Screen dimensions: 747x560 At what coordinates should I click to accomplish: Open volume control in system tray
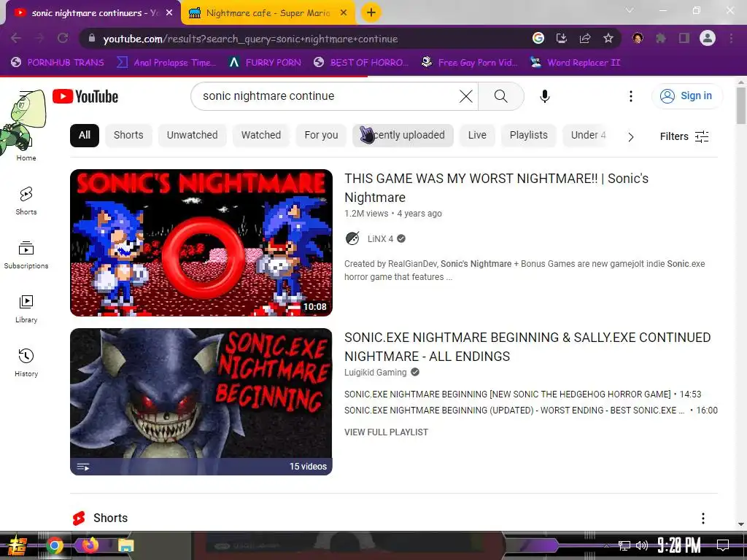coord(642,545)
